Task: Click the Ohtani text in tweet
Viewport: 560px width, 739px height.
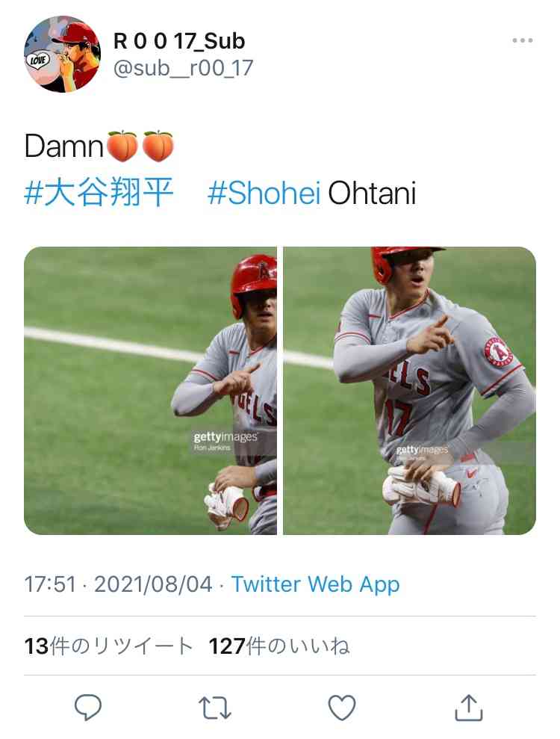Action: click(372, 193)
